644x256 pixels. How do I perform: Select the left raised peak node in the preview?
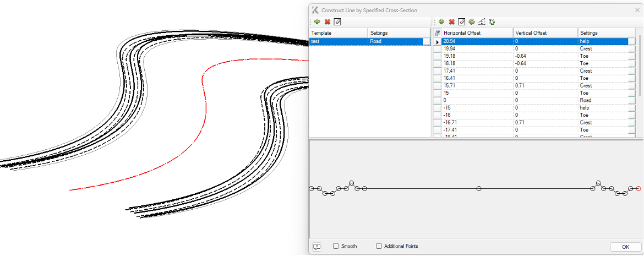pyautogui.click(x=352, y=182)
